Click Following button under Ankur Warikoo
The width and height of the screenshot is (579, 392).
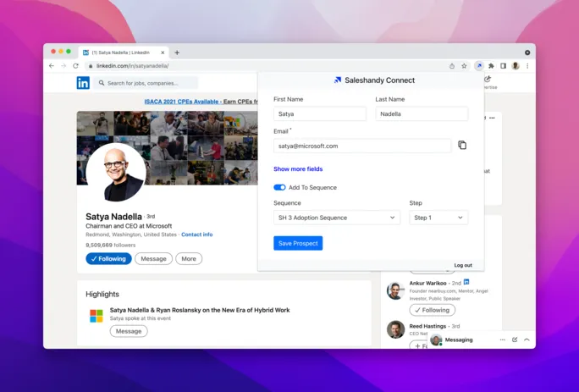pos(432,310)
